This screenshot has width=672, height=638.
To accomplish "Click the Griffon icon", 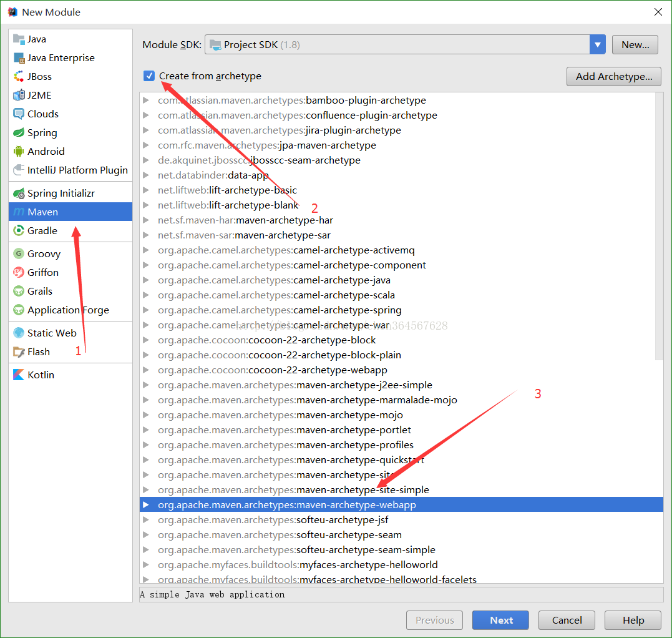I will (x=19, y=272).
